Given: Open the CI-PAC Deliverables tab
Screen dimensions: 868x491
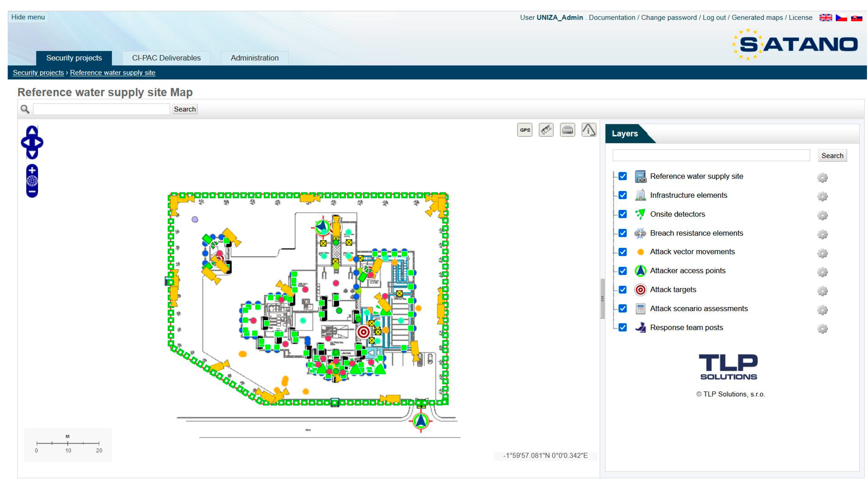Looking at the screenshot, I should click(166, 58).
